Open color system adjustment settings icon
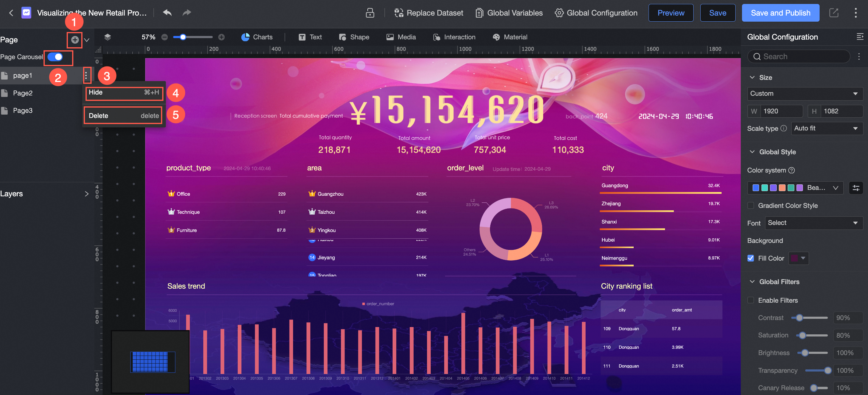 [856, 188]
